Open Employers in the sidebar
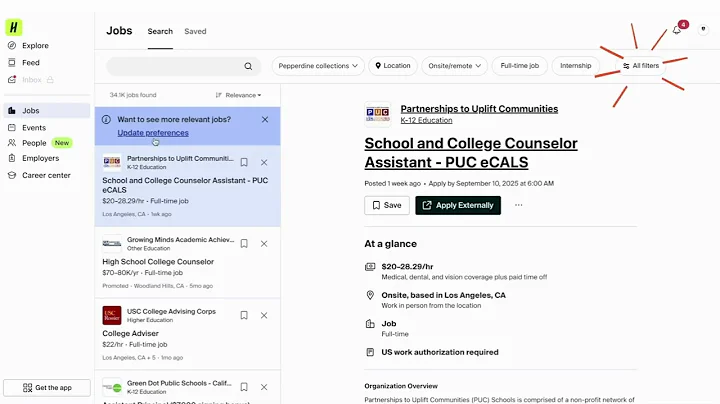Image resolution: width=720 pixels, height=404 pixels. coord(34,158)
